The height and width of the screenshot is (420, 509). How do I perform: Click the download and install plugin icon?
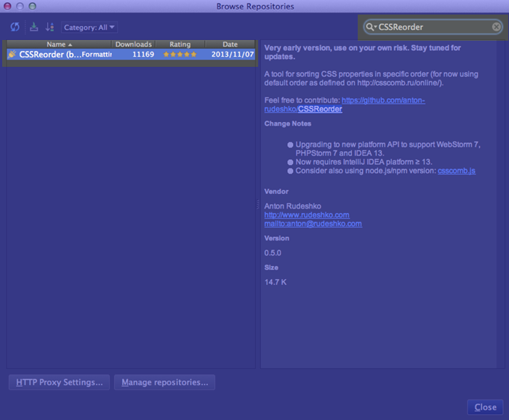(x=33, y=27)
